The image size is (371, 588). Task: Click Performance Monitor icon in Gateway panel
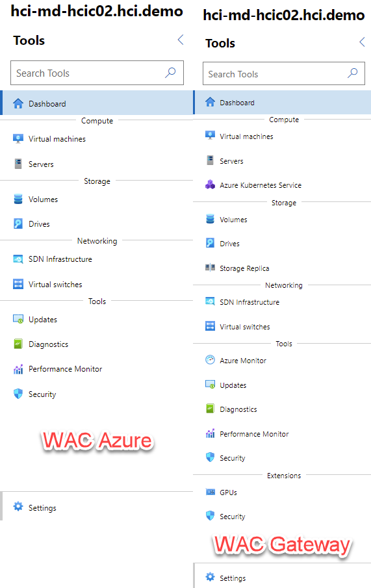click(210, 433)
